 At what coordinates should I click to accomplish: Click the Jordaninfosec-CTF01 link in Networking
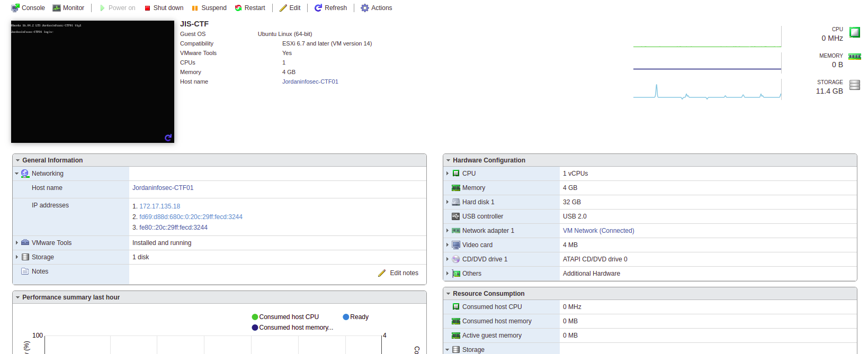(163, 188)
